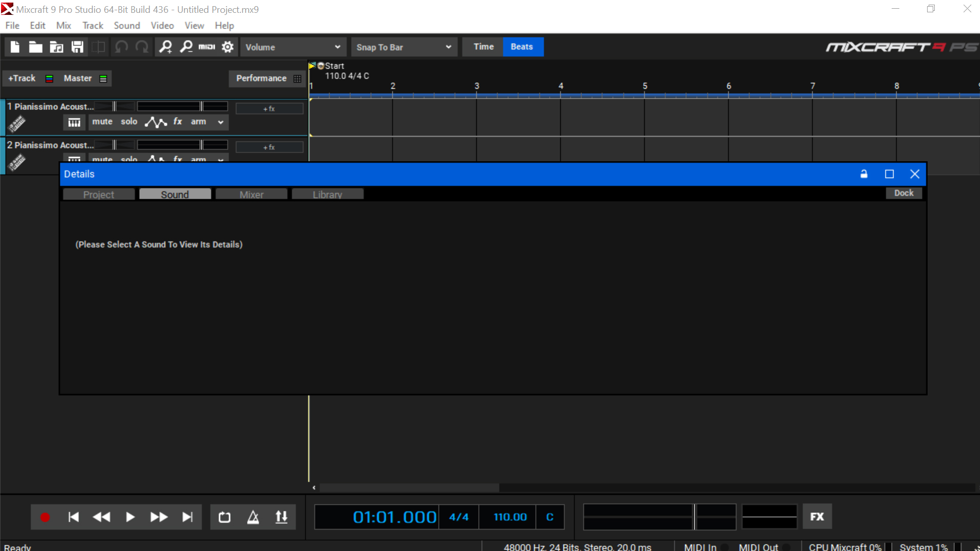Image resolution: width=980 pixels, height=551 pixels.
Task: Open the Track menu
Action: pos(93,26)
